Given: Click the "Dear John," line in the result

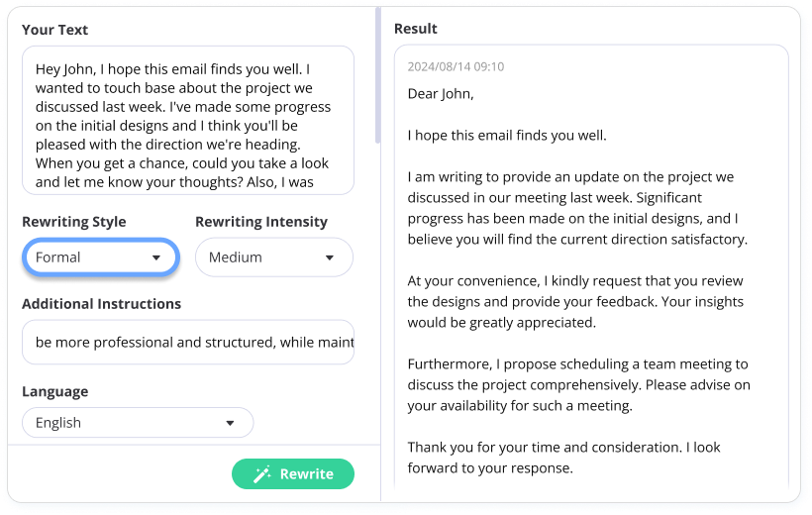Looking at the screenshot, I should tap(441, 94).
